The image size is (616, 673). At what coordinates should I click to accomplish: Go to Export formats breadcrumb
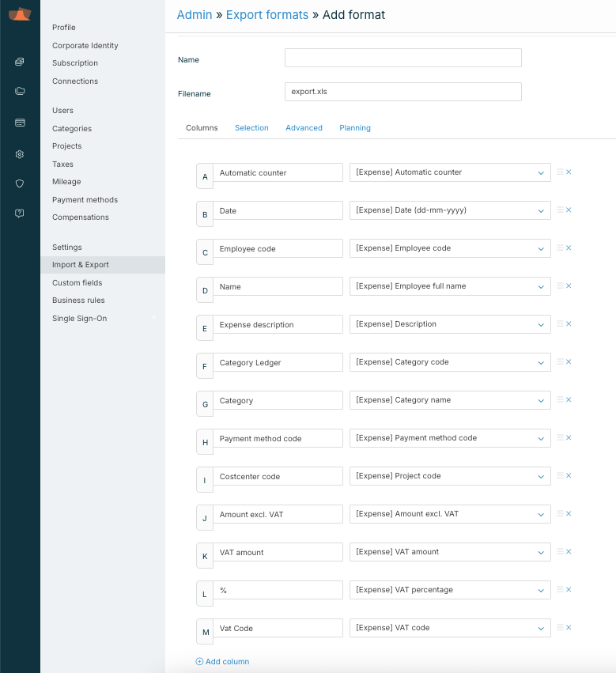pos(266,15)
